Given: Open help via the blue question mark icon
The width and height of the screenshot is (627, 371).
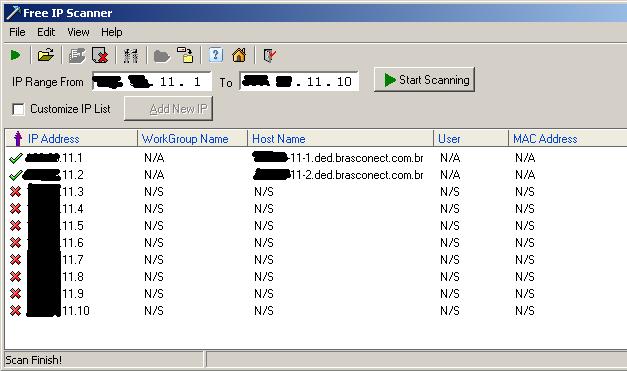Looking at the screenshot, I should [x=216, y=55].
